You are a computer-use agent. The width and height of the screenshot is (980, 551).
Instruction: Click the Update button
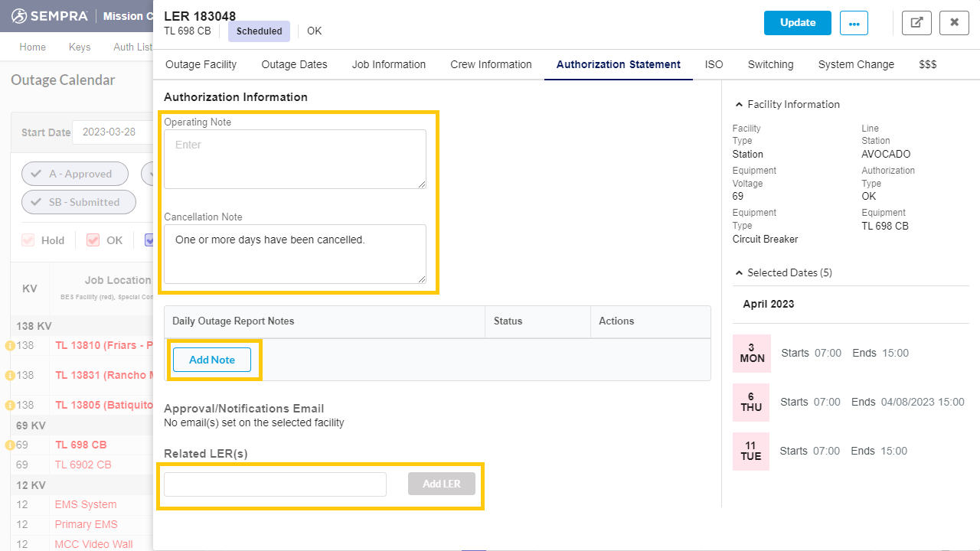point(797,23)
